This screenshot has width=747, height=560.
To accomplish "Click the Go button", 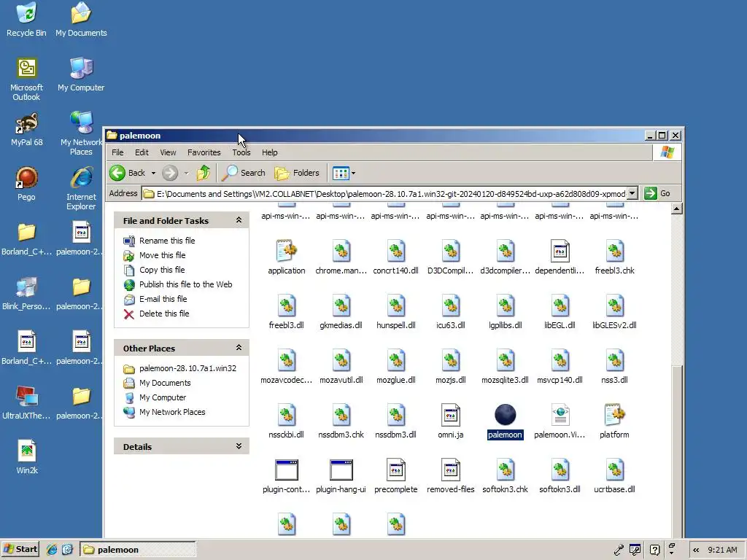I will [x=658, y=193].
